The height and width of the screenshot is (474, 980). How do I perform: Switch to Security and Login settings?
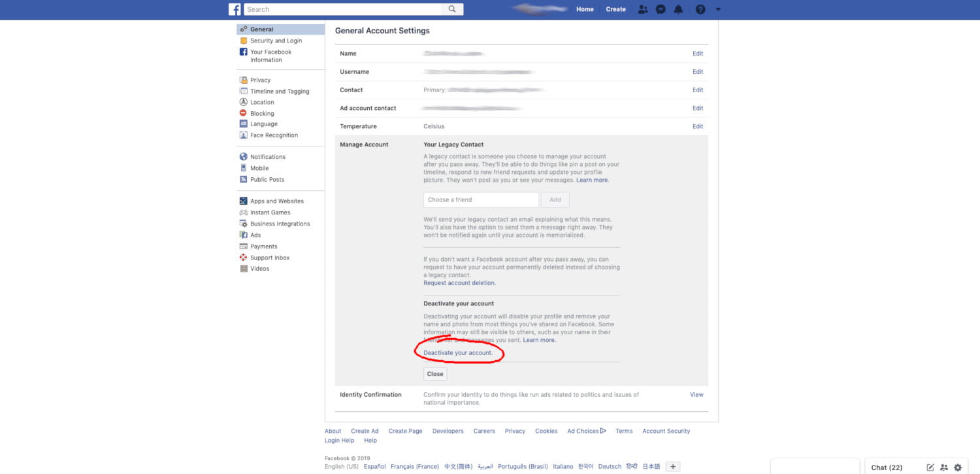tap(276, 40)
